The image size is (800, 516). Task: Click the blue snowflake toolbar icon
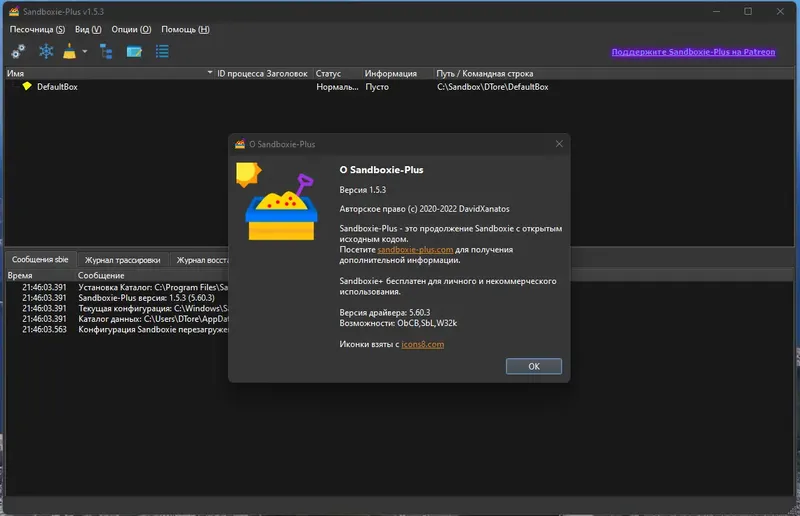click(x=46, y=52)
